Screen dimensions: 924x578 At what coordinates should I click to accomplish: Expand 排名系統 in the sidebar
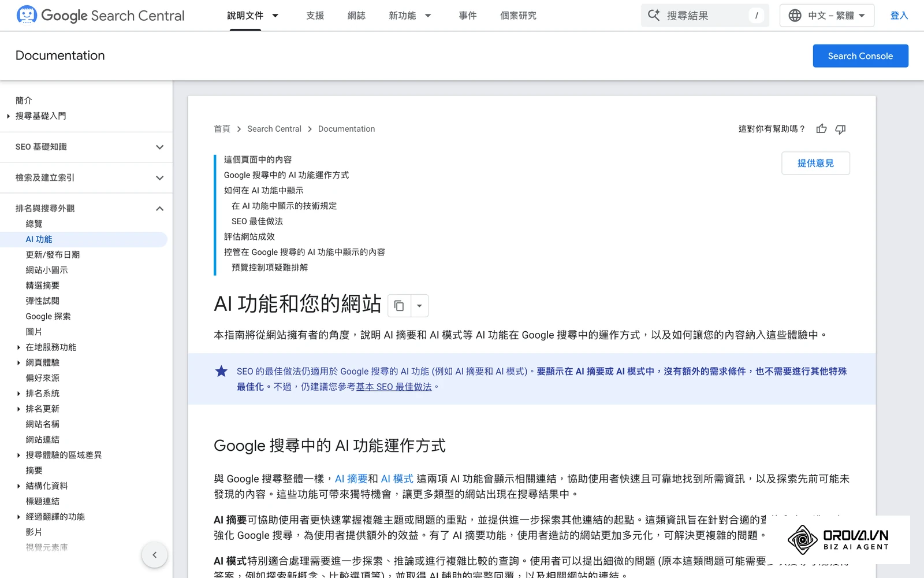tap(18, 394)
